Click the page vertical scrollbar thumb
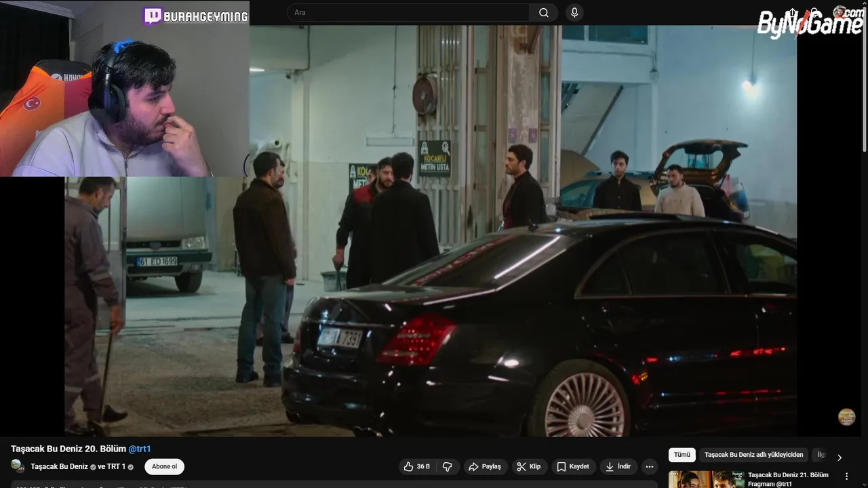Screen dimensions: 868x488 [x=864, y=78]
